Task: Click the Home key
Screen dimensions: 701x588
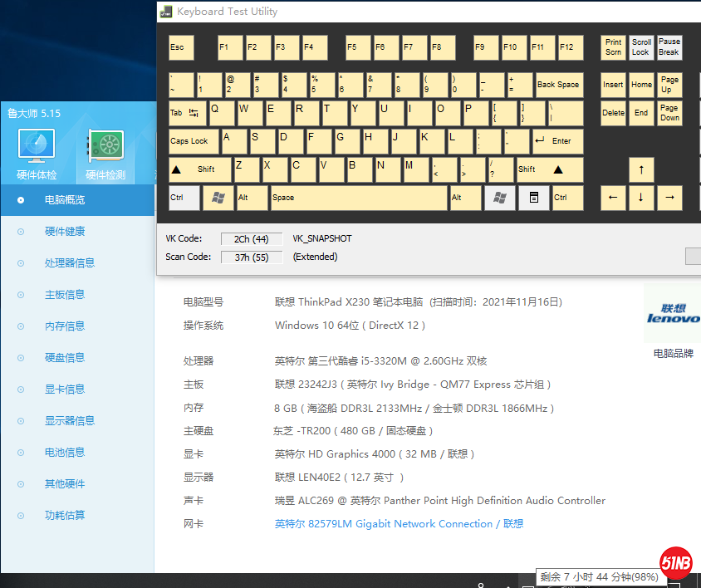Action: (641, 85)
